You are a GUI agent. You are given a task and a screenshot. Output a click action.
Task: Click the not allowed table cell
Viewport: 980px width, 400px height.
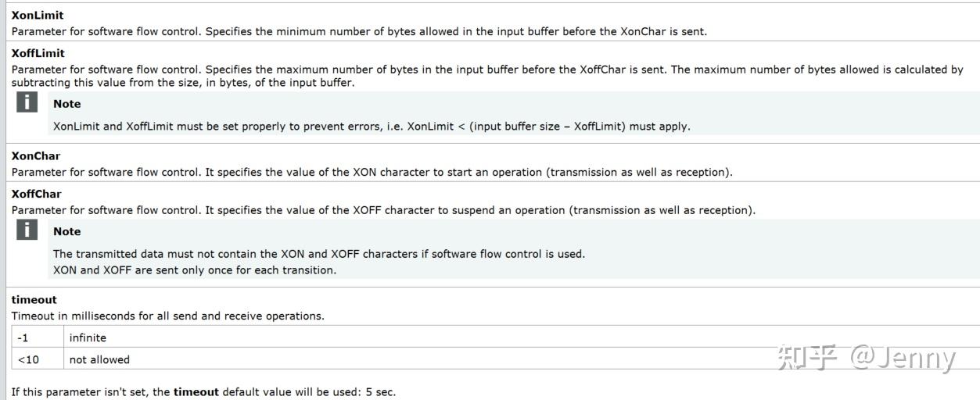(99, 359)
